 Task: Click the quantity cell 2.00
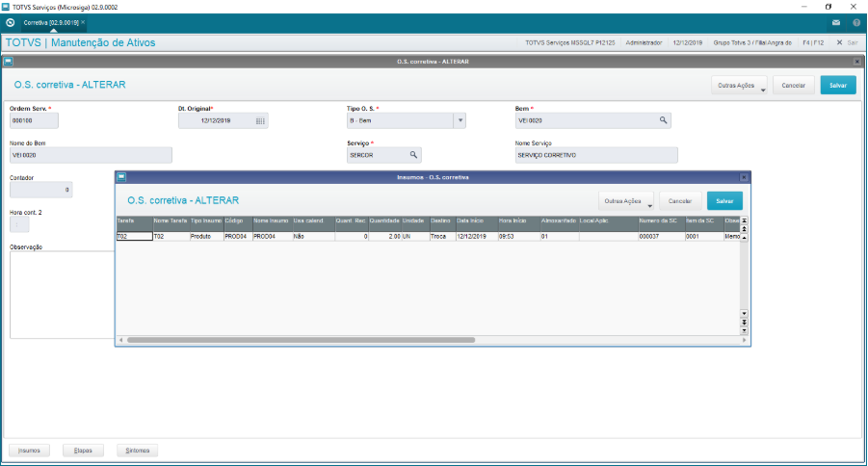tap(384, 236)
